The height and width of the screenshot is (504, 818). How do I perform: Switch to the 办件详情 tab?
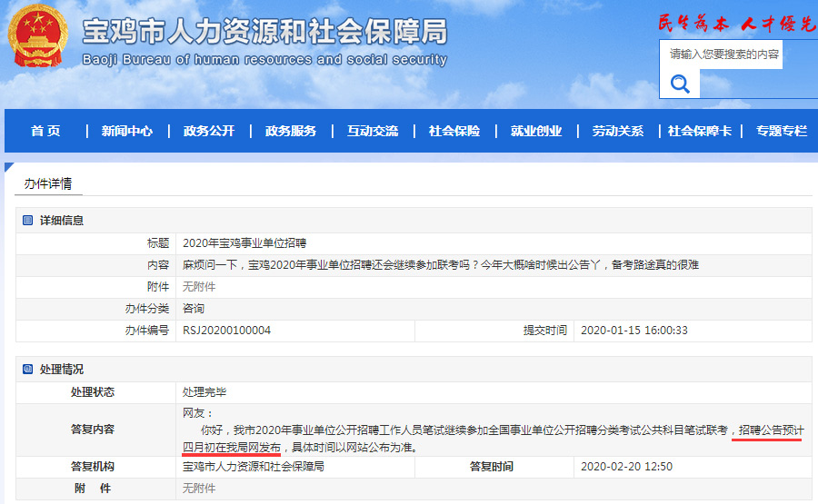(48, 183)
